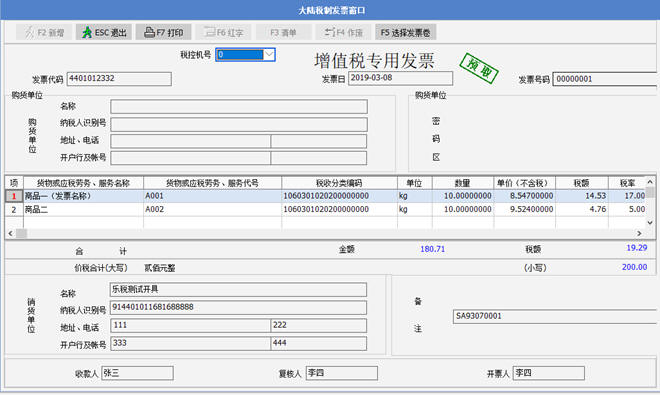Click table scroll up arrow
This screenshot has width=660, height=395.
pyautogui.click(x=650, y=182)
